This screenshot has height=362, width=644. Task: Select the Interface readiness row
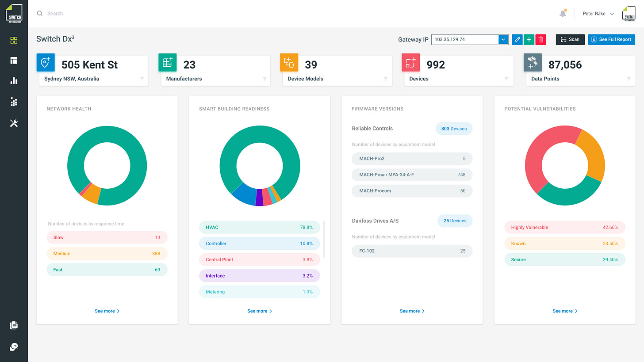[259, 276]
